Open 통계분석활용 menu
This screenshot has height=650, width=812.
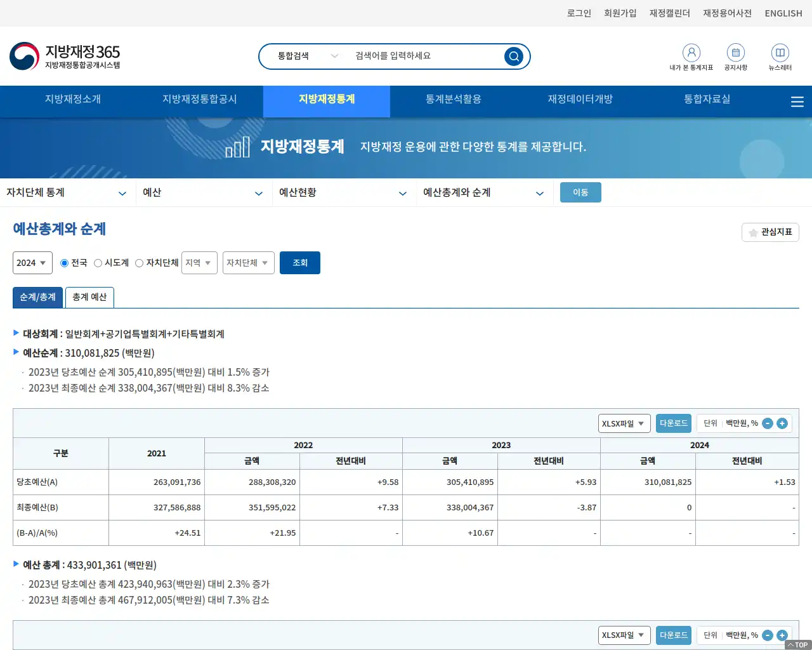pos(454,99)
